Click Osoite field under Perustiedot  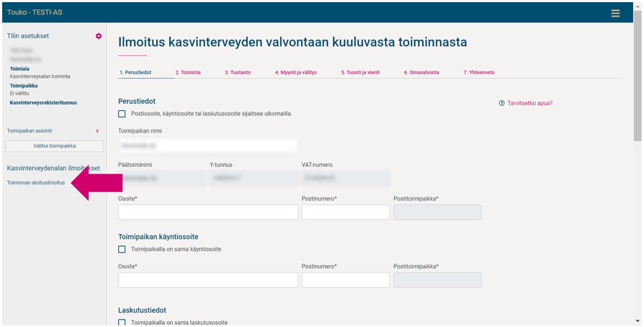coord(208,212)
